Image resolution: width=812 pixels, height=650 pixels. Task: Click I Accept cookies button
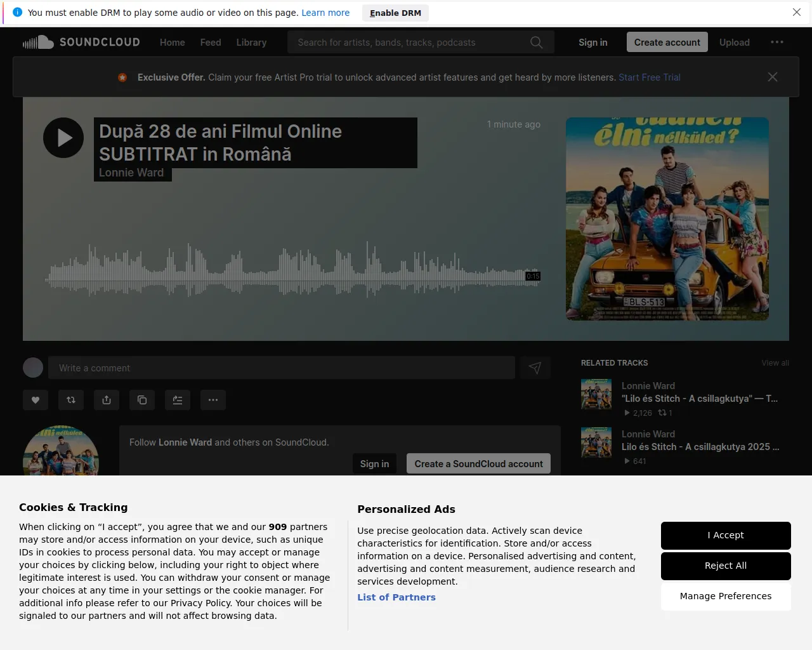point(726,535)
